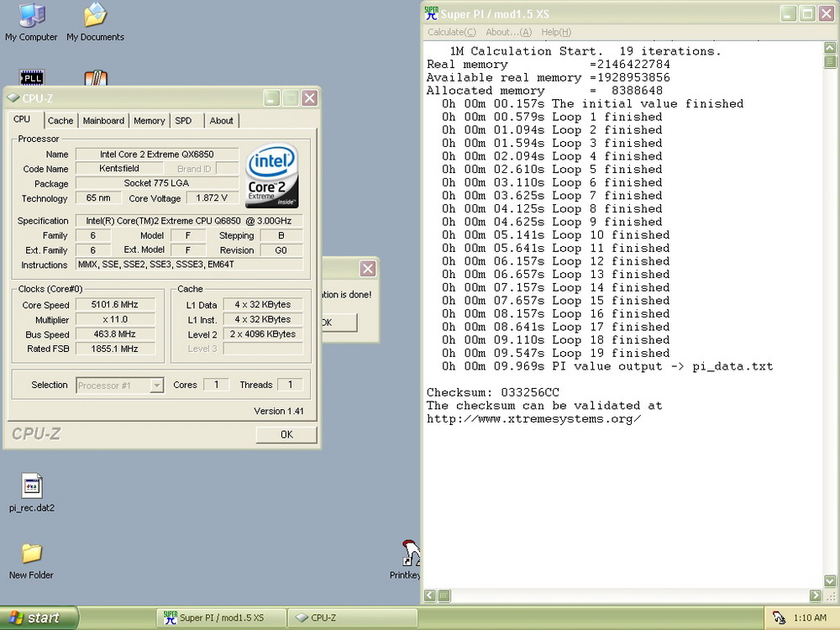Click the Loop 19 finished line

[x=555, y=353]
